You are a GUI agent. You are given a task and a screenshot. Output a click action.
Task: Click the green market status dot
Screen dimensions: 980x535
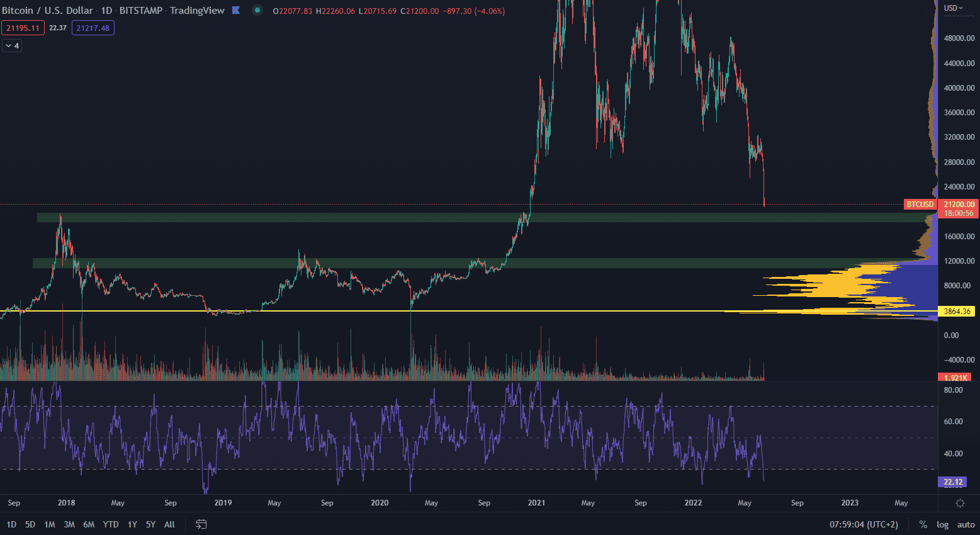coord(257,11)
